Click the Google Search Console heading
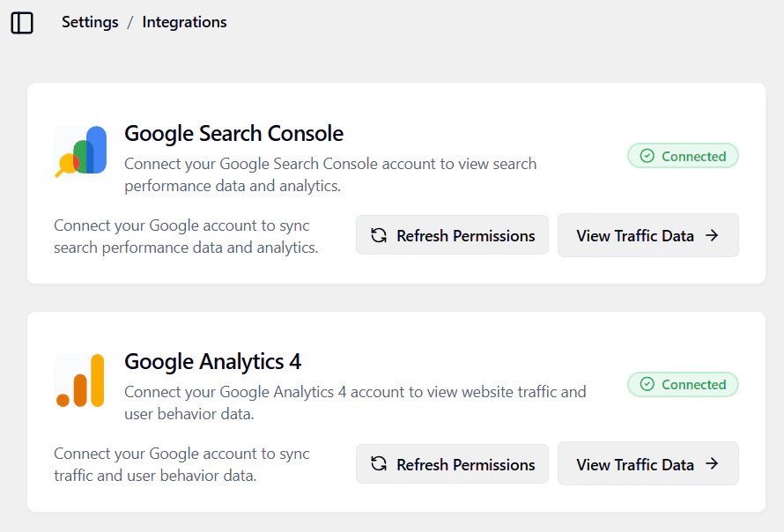The image size is (784, 532). coord(233,134)
